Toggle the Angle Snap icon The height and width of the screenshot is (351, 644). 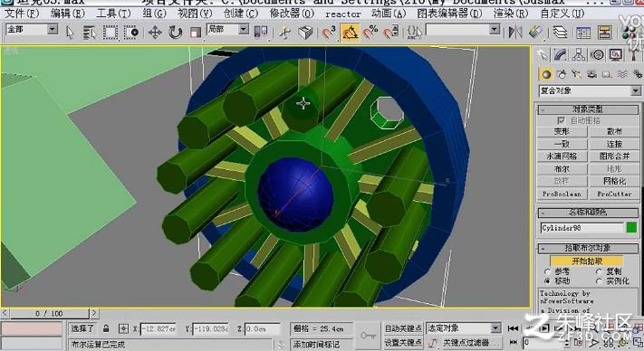point(350,33)
